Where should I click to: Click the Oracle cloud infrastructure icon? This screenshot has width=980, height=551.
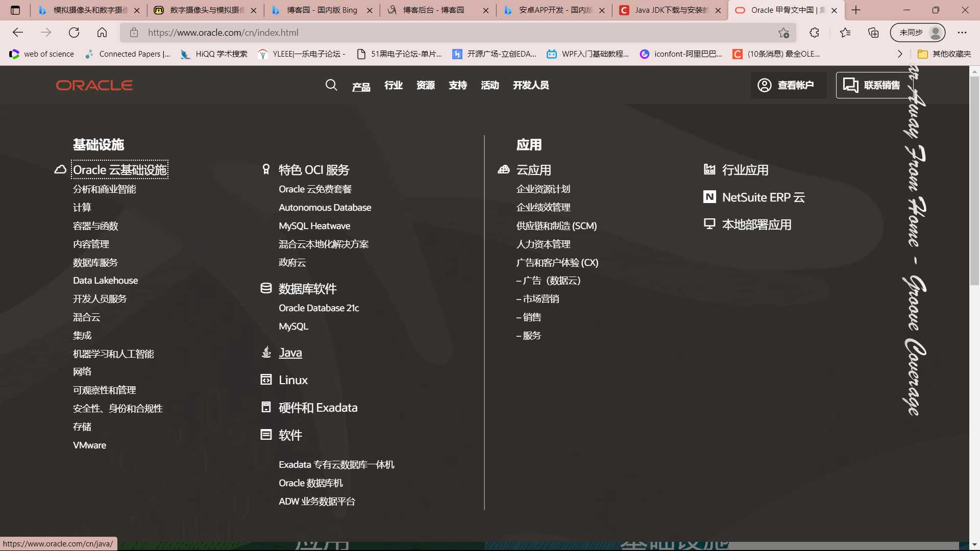(60, 169)
